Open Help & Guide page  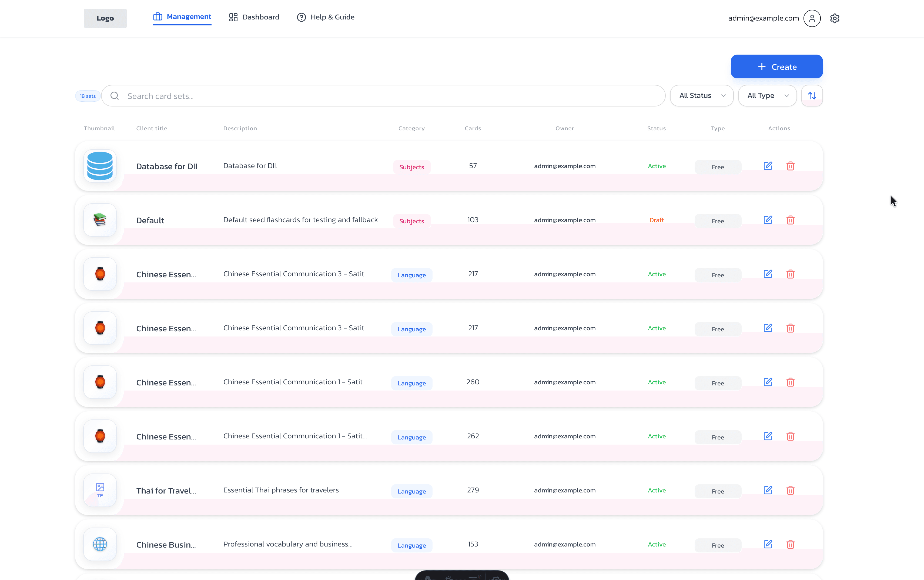pyautogui.click(x=326, y=17)
